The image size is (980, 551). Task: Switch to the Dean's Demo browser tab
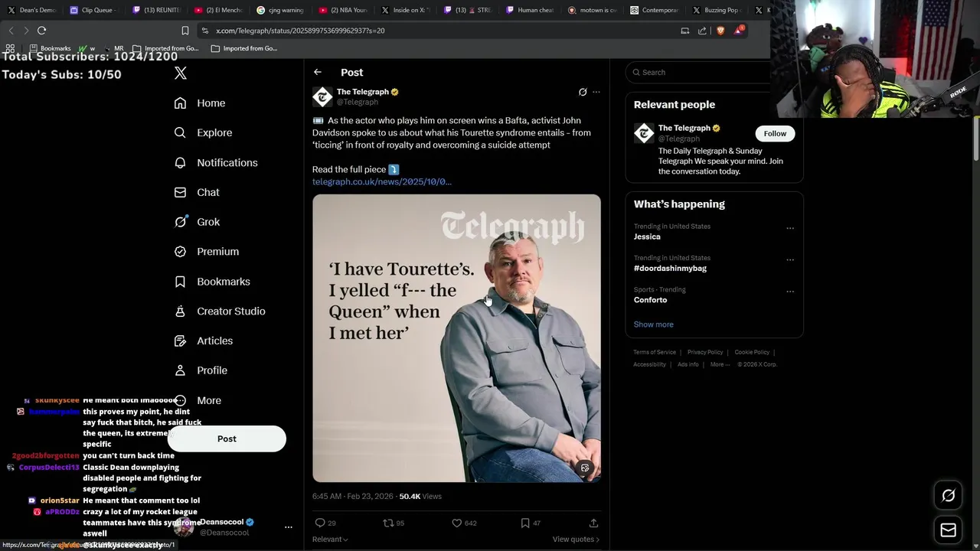click(x=32, y=10)
